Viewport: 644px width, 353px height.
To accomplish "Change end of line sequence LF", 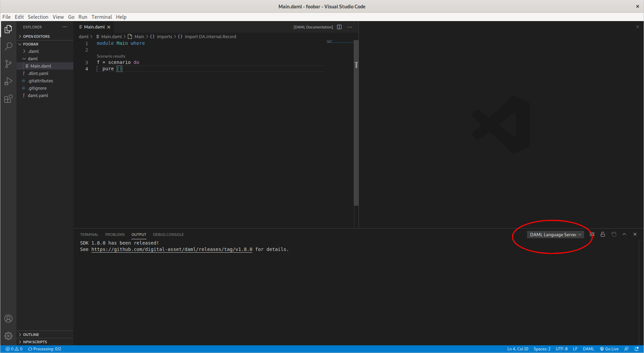I will click(575, 349).
